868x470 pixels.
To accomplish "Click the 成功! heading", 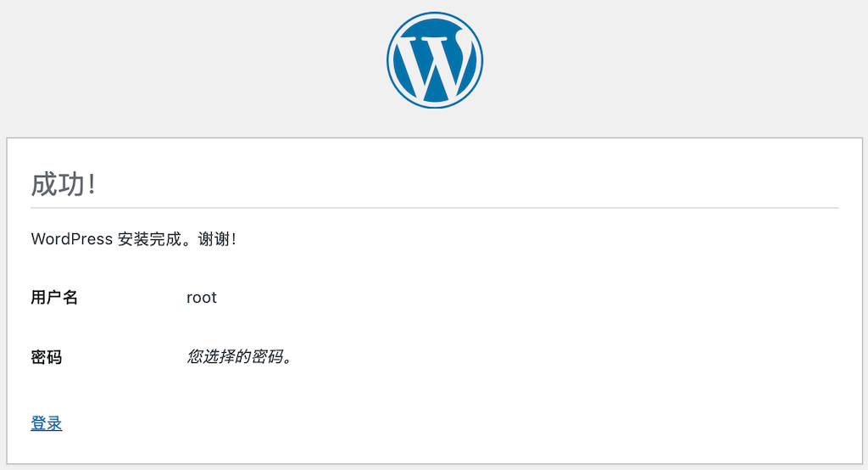I will pos(63,184).
